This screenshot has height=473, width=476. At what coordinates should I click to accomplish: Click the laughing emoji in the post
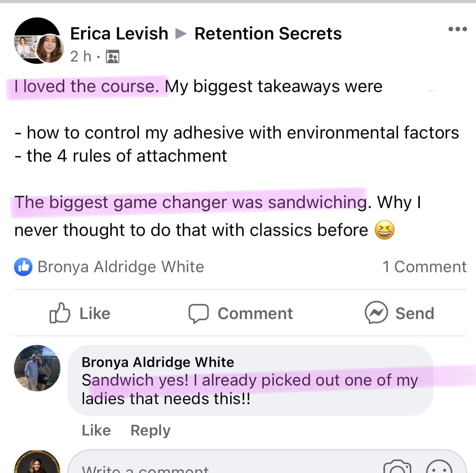[384, 230]
